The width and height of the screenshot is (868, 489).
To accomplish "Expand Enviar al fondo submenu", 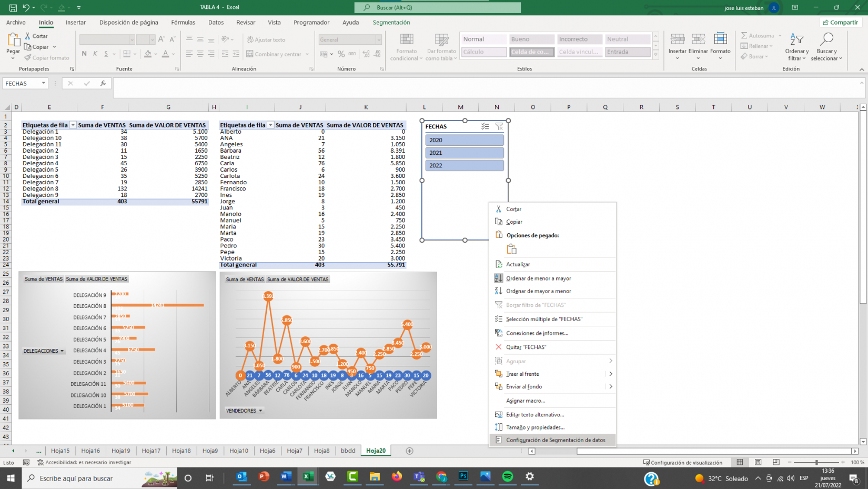I will (611, 386).
